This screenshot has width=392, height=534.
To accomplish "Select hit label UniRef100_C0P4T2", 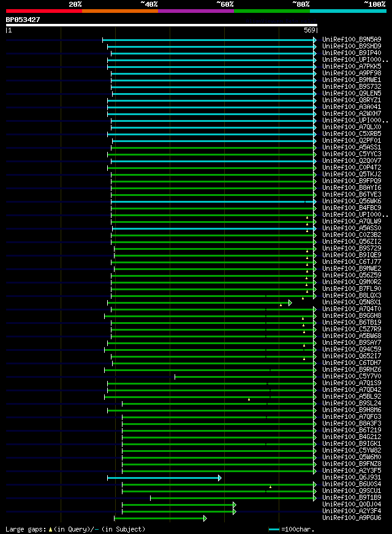I will pyautogui.click(x=352, y=168).
